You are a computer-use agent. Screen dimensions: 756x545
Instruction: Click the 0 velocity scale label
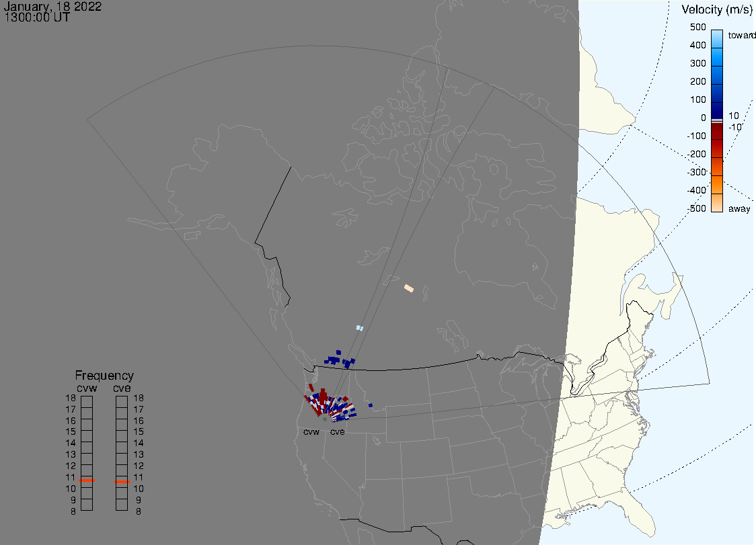[703, 118]
